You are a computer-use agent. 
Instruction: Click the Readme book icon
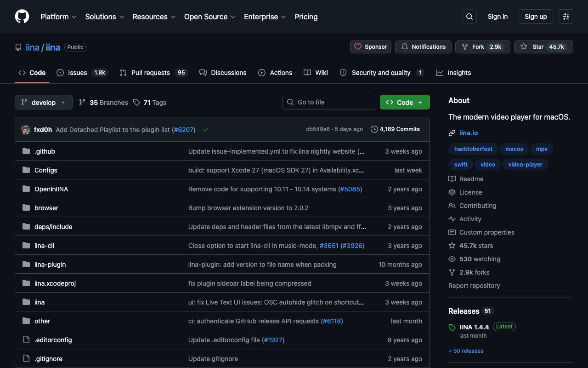452,179
